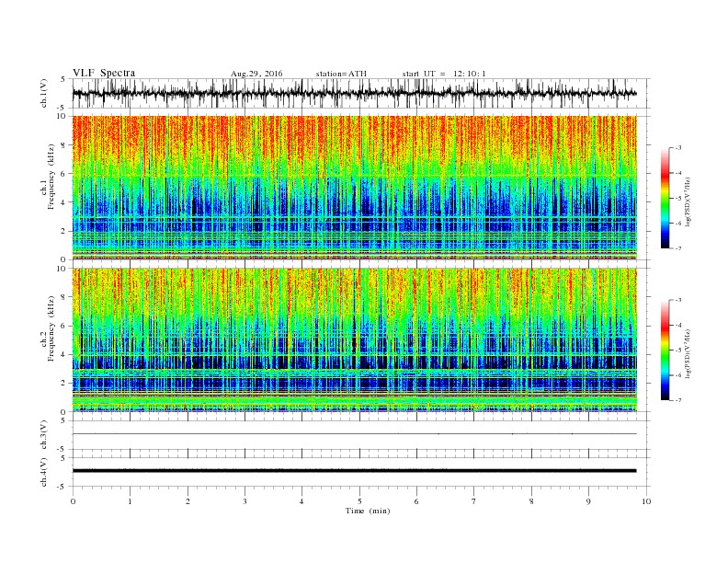The width and height of the screenshot is (728, 563).
Task: Click the '-7' value on ch.2 color bar
Action: click(x=678, y=400)
